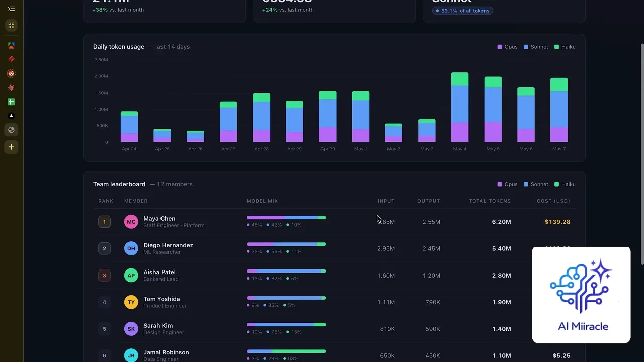Viewport: 644px width, 362px height.
Task: Click the page vertical scrollbar
Action: [x=641, y=154]
